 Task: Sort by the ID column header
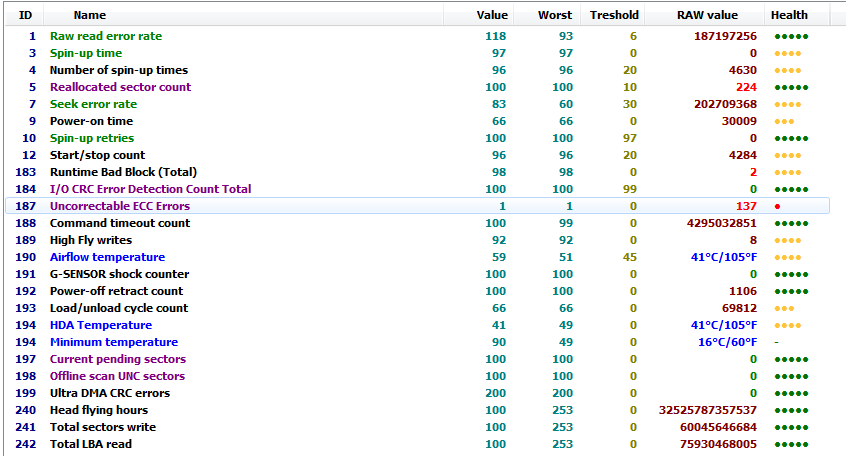click(x=25, y=15)
